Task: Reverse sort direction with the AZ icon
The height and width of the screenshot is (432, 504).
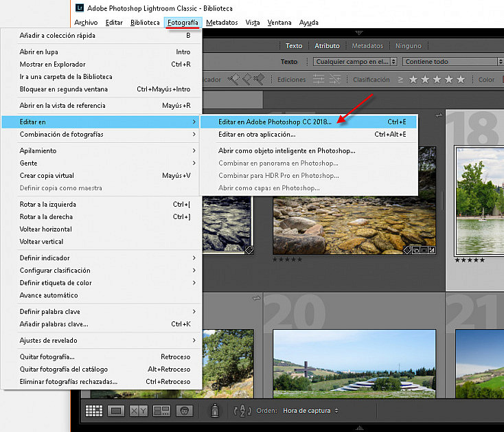Action: click(x=242, y=411)
